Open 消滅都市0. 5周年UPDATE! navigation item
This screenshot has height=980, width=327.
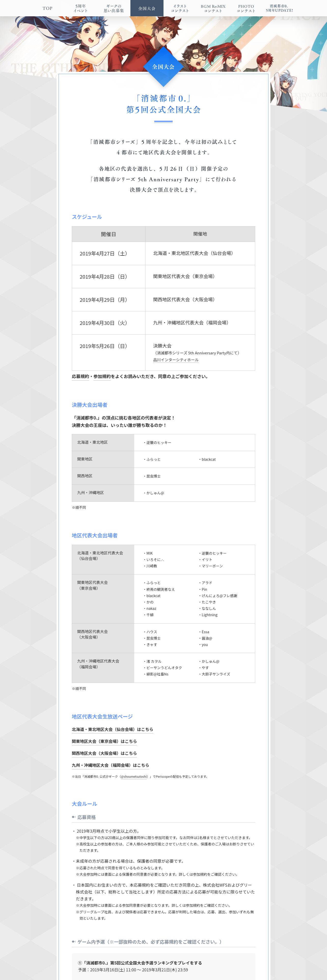(279, 8)
